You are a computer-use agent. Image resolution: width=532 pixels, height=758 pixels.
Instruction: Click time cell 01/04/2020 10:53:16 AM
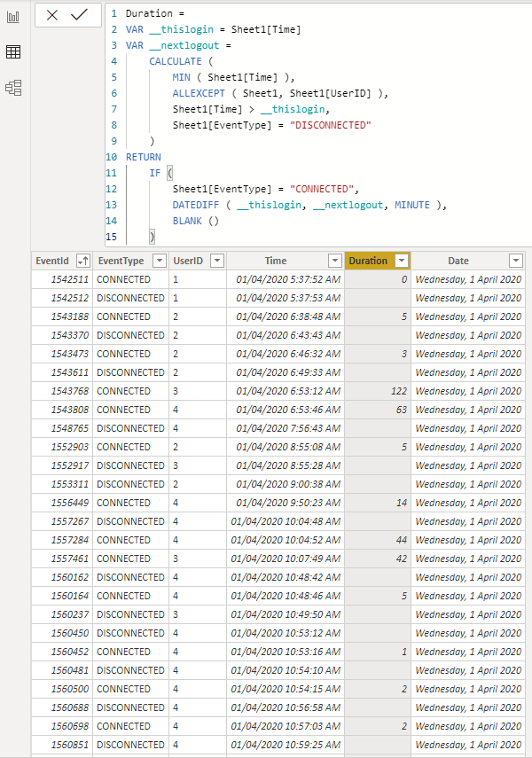(x=286, y=652)
